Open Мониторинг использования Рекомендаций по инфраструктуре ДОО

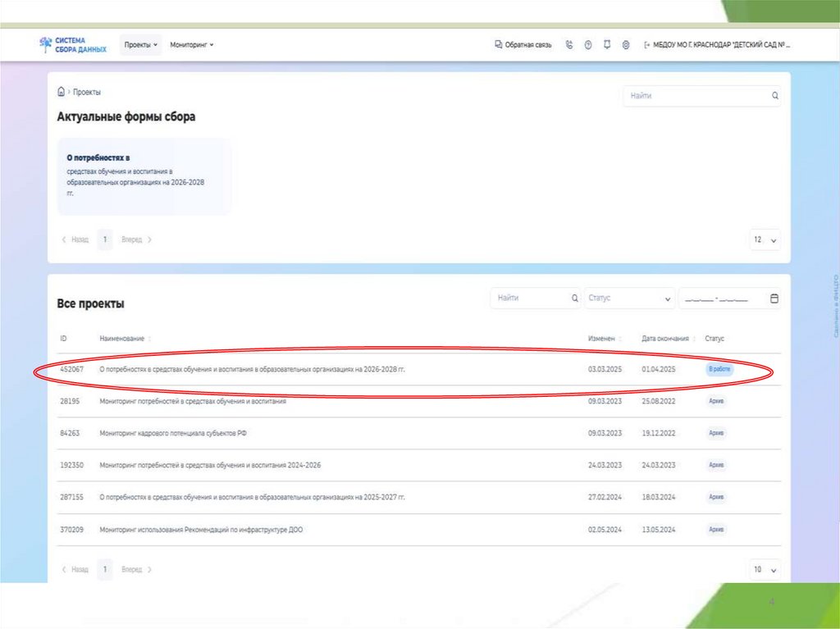[x=419, y=530]
